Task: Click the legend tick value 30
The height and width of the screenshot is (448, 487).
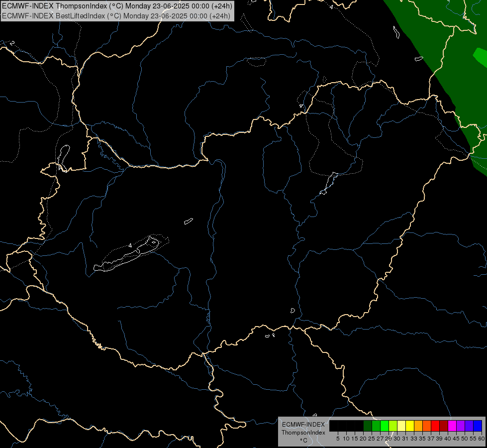Action: point(397,439)
